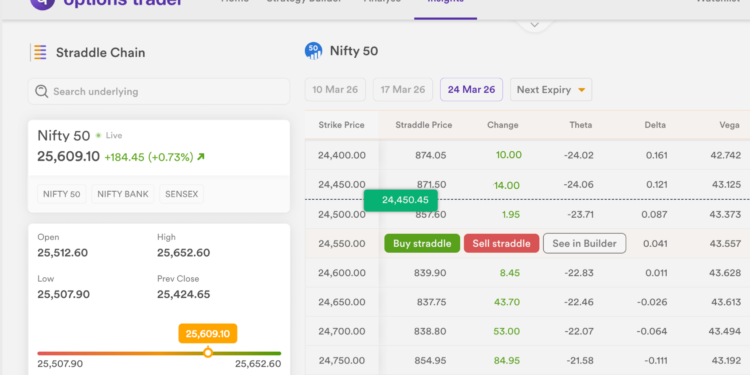750x375 pixels.
Task: Click the green 24,450.45 spot price label
Action: coord(401,200)
